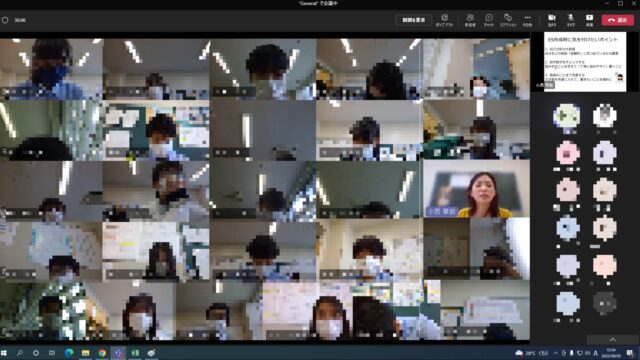Click the pop-out icon in the toolbar
Viewport: 640px width, 360px height.
444,20
